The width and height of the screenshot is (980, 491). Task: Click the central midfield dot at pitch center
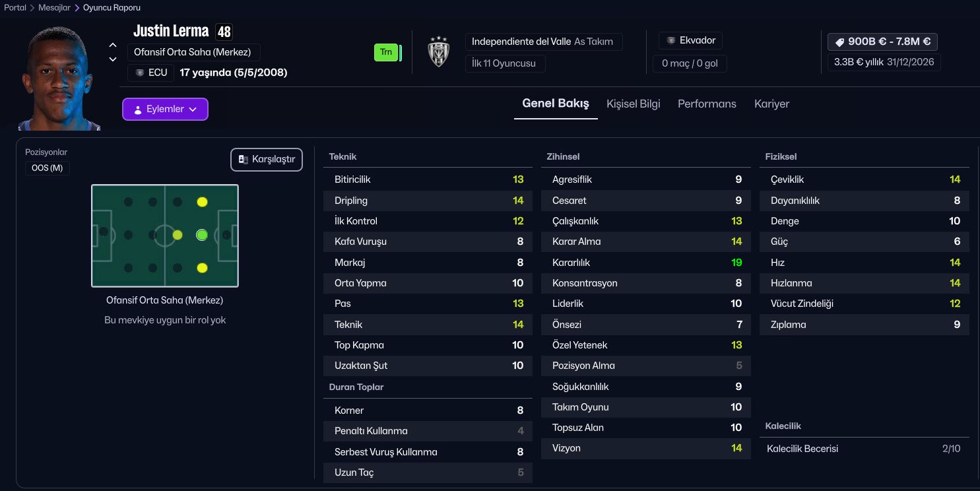tap(177, 234)
